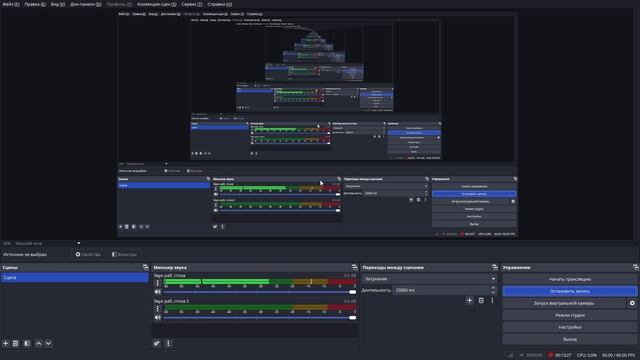Open virtual camera settings gear icon
The width and height of the screenshot is (640, 360).
coord(632,303)
